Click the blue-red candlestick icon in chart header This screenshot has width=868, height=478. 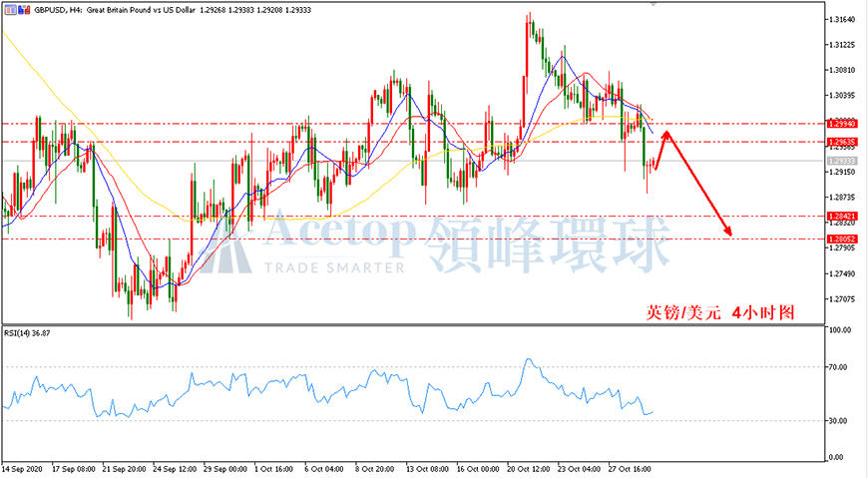click(24, 10)
